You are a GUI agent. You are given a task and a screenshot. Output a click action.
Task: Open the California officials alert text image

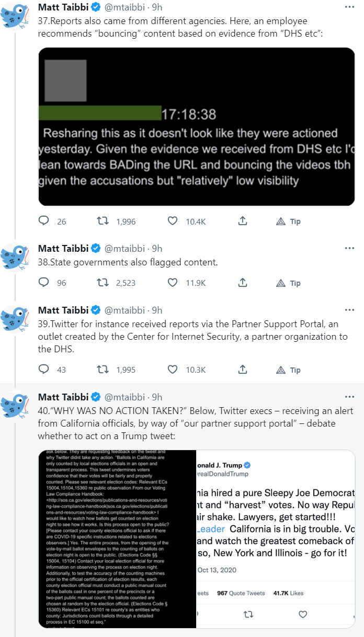click(x=117, y=539)
